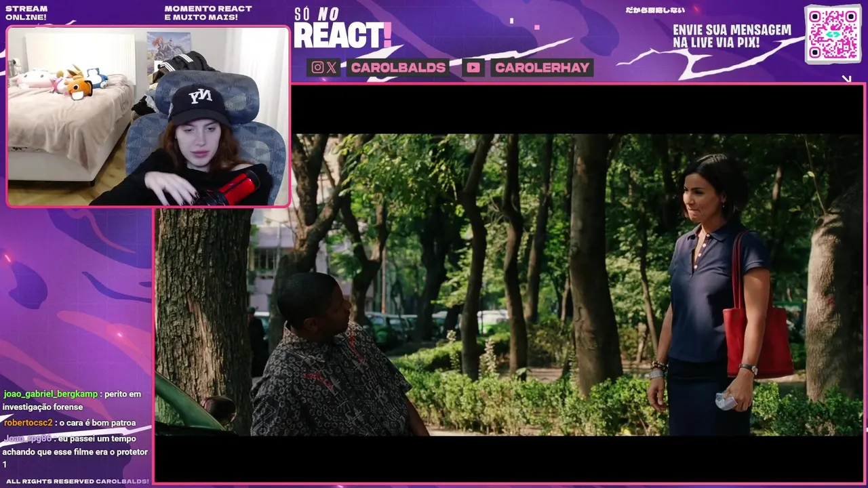The image size is (868, 488).
Task: Click the 'ENVIE SUA MENSAGEM NA LIVE VIA PIX!' text
Action: [x=732, y=36]
